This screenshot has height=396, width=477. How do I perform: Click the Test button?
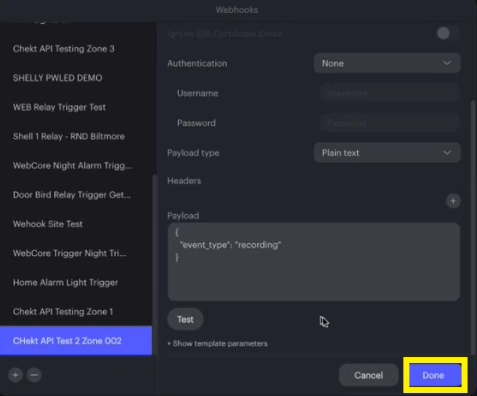click(185, 319)
